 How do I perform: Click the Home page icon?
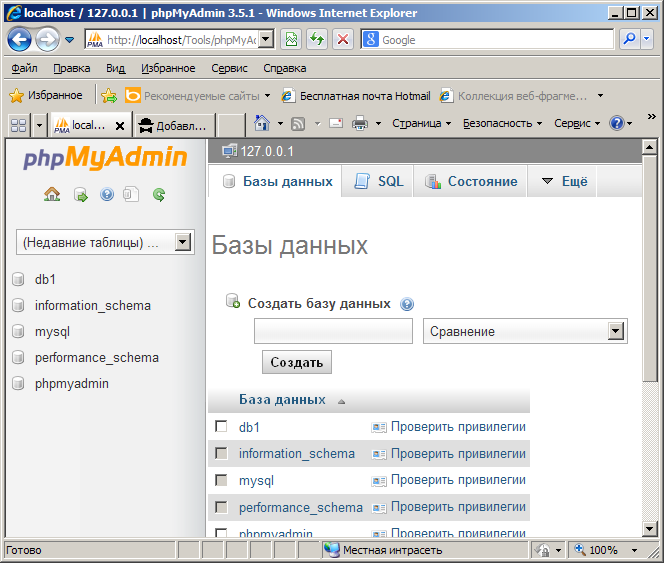coord(262,124)
